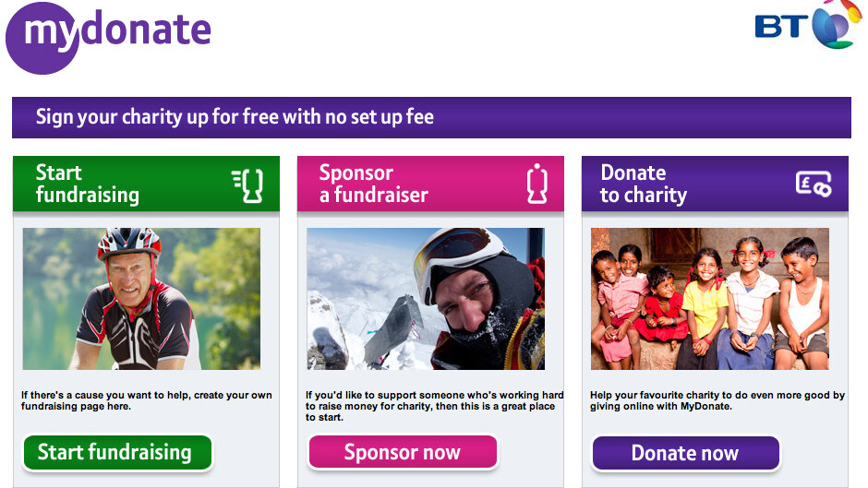Click the cyclist photo

(x=141, y=299)
